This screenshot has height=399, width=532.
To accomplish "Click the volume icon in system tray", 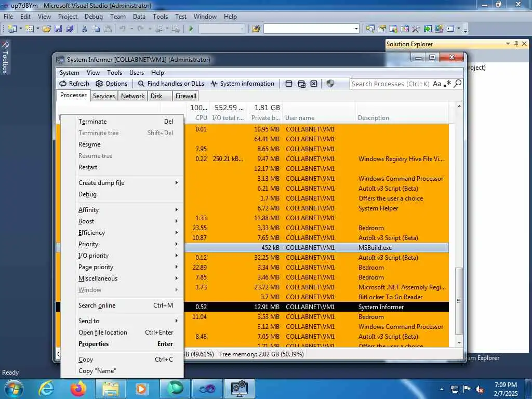I will point(480,389).
